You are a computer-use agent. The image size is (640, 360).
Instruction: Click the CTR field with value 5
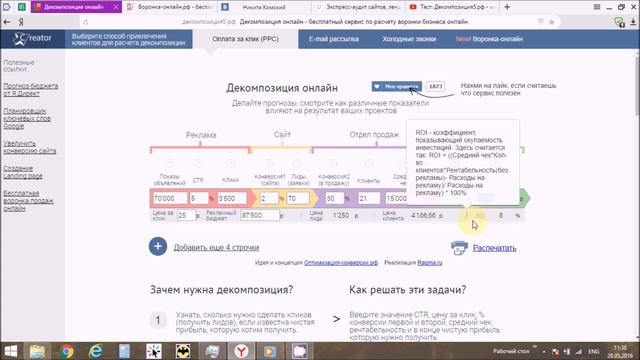point(199,198)
